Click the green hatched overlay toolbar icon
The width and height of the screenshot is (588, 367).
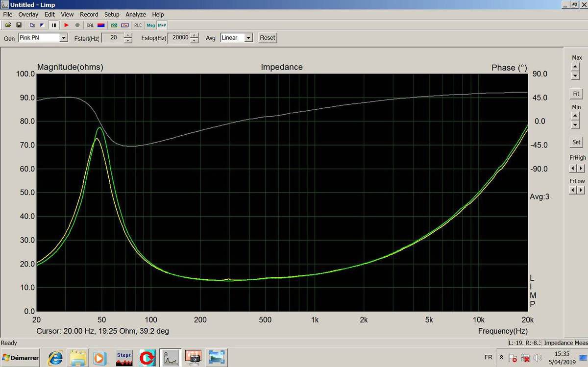(114, 25)
